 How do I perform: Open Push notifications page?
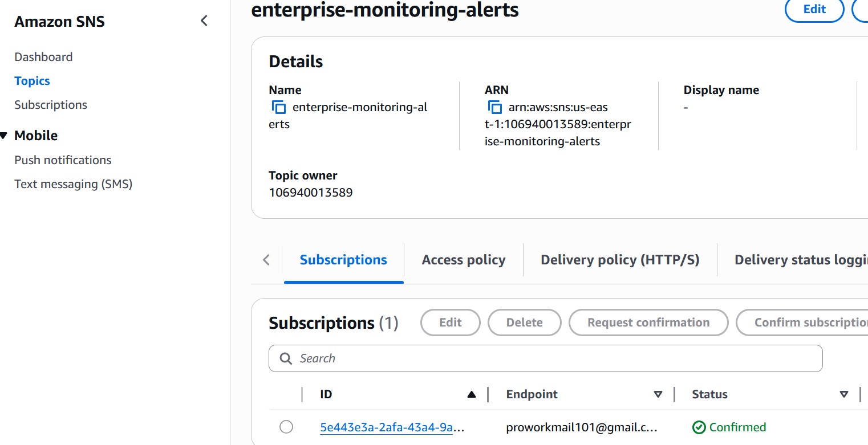pos(63,160)
